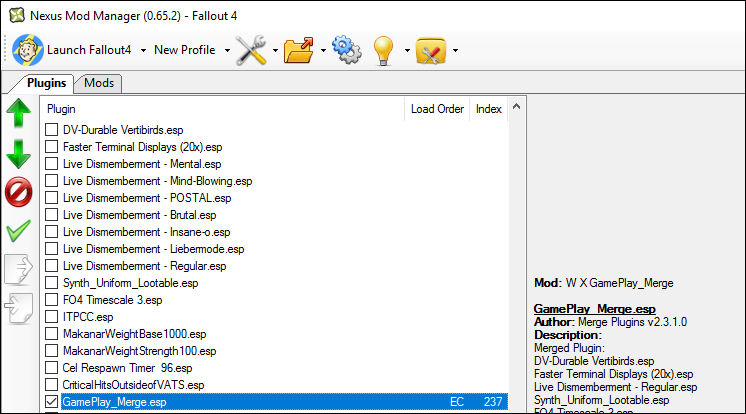Uncheck the GamePlay_Merge.esp checkbox
The width and height of the screenshot is (746, 414).
click(51, 402)
